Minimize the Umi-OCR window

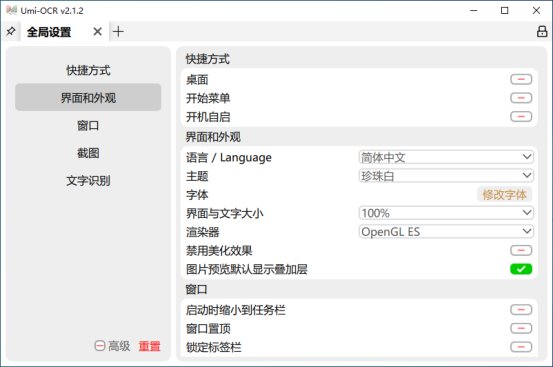tap(474, 11)
